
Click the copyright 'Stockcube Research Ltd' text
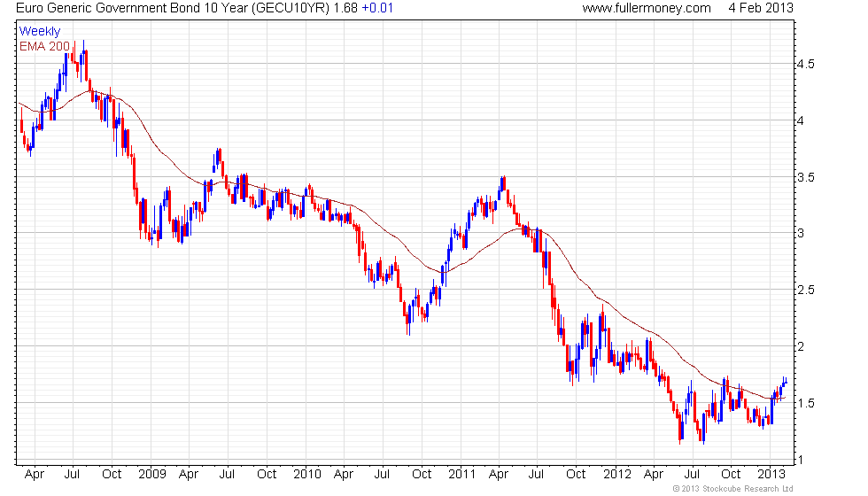coord(748,489)
